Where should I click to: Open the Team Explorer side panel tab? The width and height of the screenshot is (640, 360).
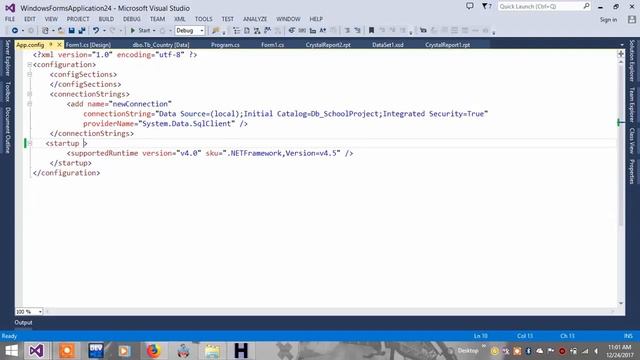pos(632,104)
